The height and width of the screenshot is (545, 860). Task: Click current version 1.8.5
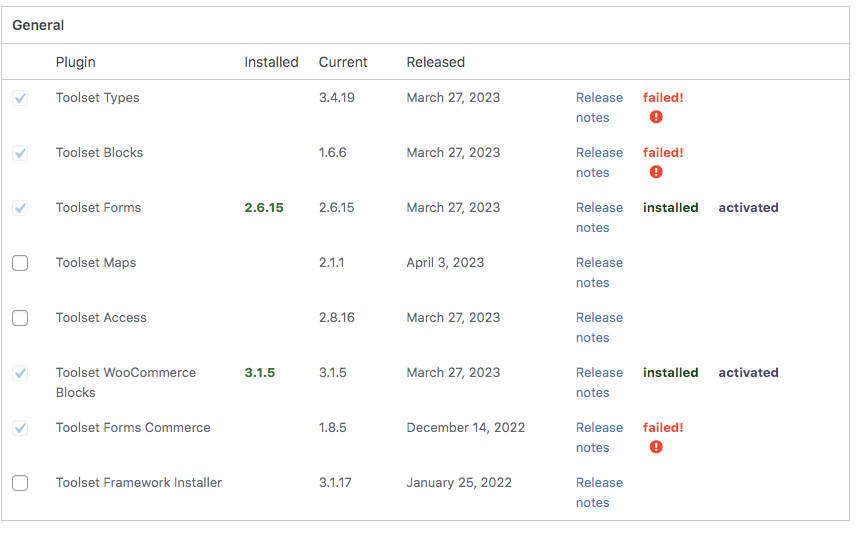point(332,428)
